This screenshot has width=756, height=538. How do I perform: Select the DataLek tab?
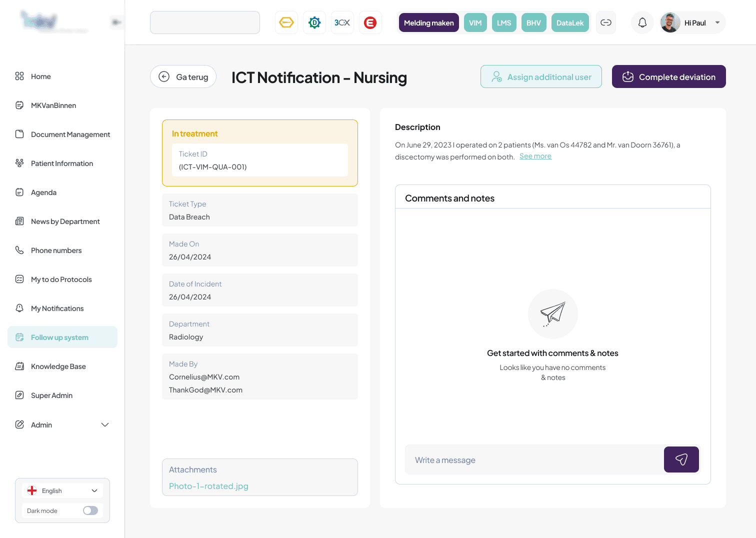pos(569,22)
